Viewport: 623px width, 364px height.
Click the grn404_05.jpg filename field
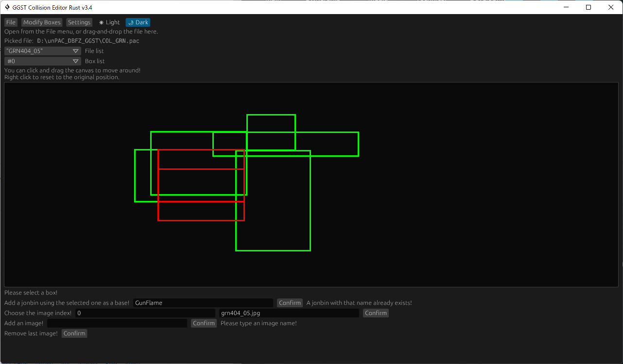(x=289, y=313)
